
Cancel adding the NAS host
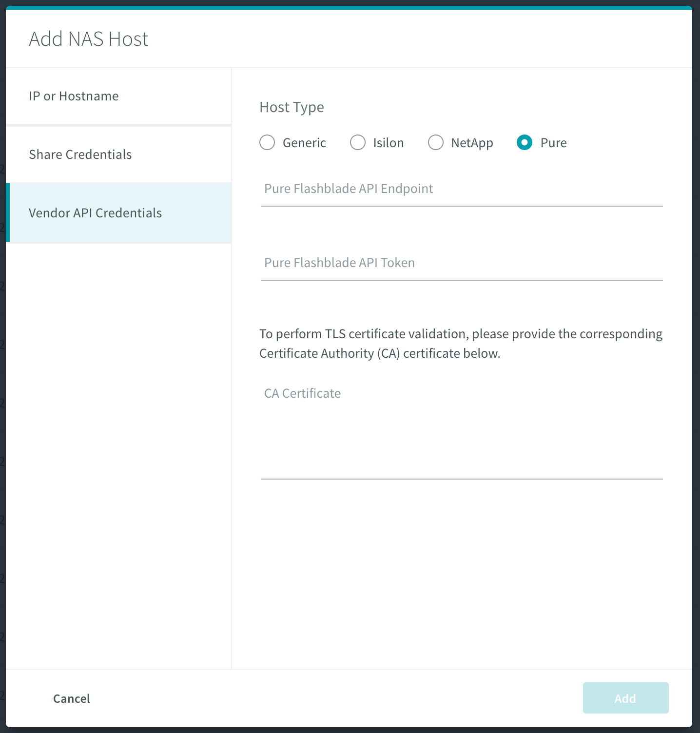[72, 698]
